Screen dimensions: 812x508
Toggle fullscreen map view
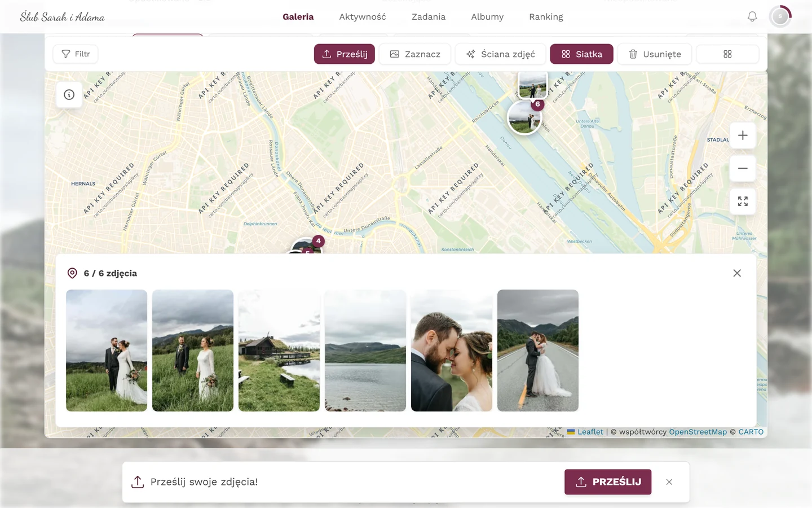743,202
